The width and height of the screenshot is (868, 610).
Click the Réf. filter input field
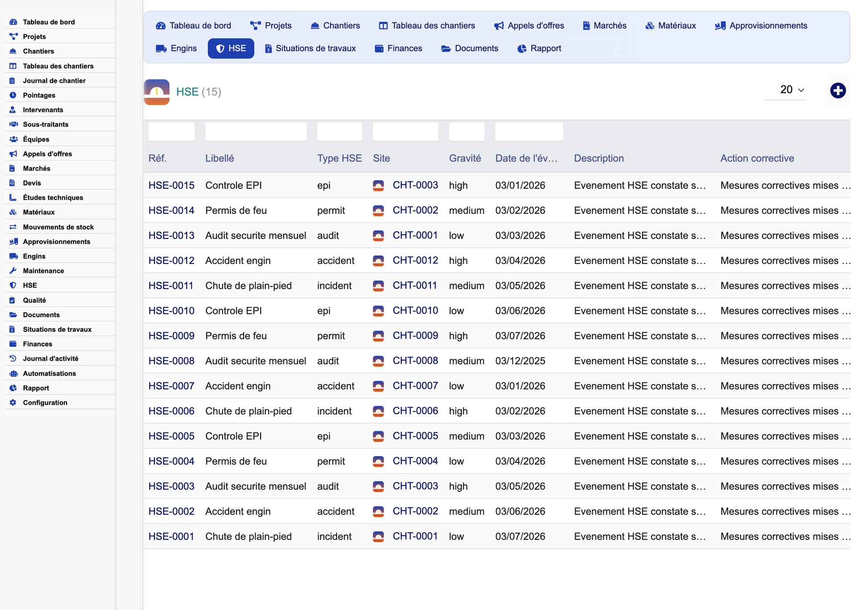coord(171,132)
